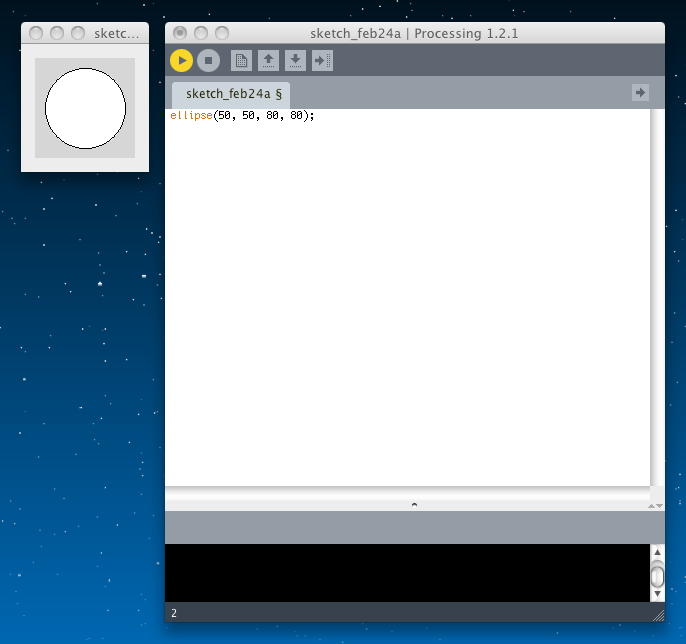Click the console scrollbar thumb
This screenshot has height=644, width=686.
657,576
